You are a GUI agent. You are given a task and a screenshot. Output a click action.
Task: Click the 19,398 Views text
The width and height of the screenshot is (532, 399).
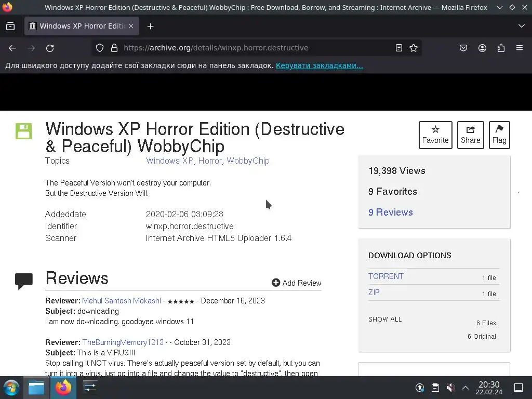pos(397,170)
